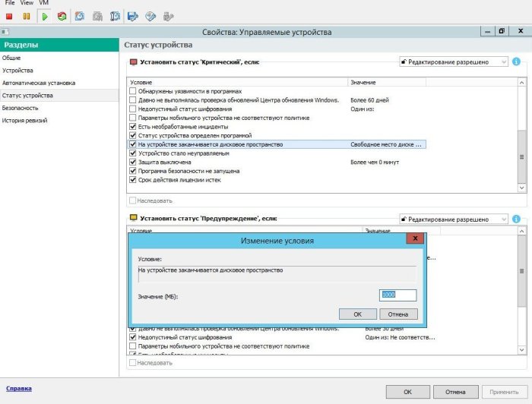The height and width of the screenshot is (404, 532).
Task: Click the yellow monitor Warning status icon
Action: coord(133,218)
